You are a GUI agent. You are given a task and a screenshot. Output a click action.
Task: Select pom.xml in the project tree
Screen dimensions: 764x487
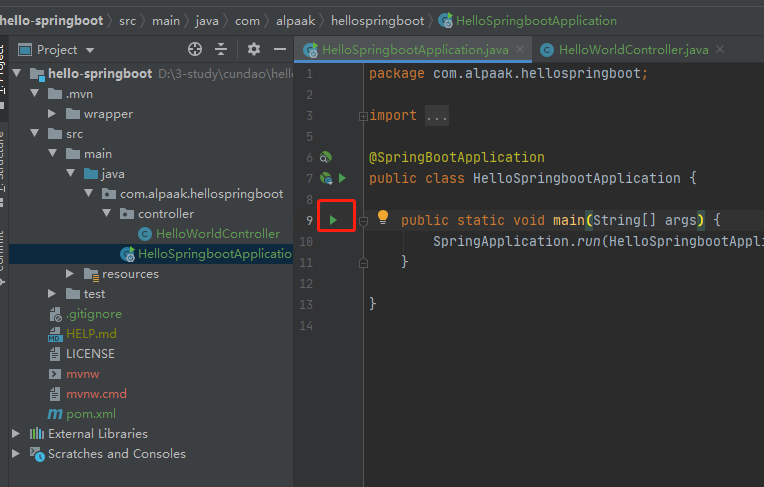(91, 414)
